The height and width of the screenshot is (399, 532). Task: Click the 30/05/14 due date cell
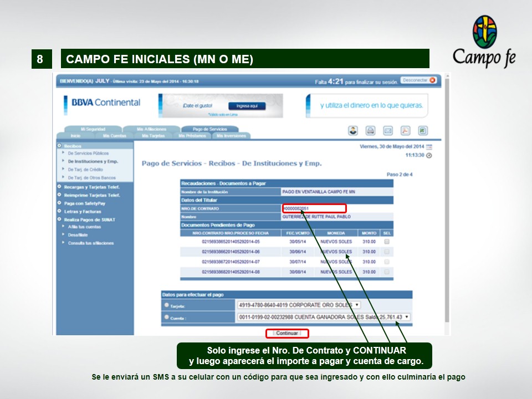coord(298,242)
